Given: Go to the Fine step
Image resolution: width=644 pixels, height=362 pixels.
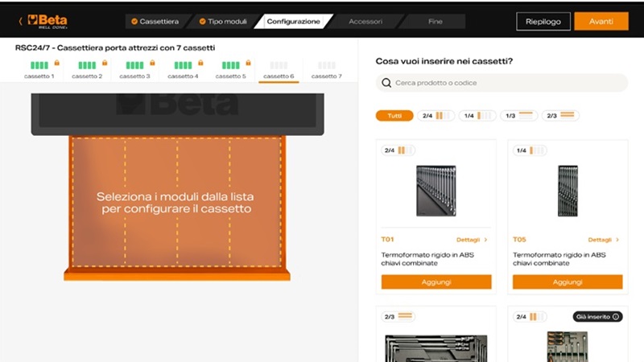Looking at the screenshot, I should pos(436,22).
